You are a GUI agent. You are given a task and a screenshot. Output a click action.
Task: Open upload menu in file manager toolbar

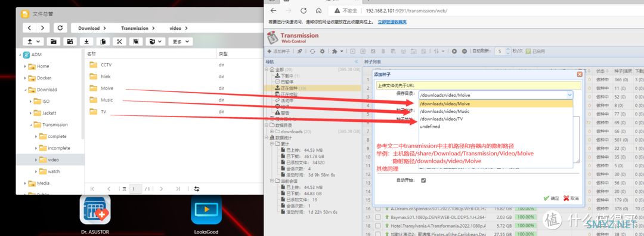coord(33,42)
